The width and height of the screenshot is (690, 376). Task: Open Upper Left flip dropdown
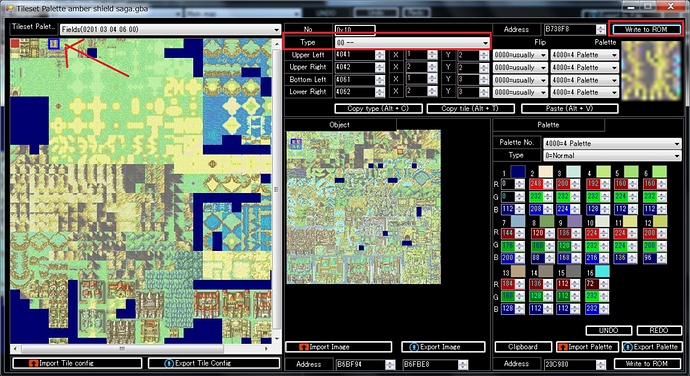[520, 55]
